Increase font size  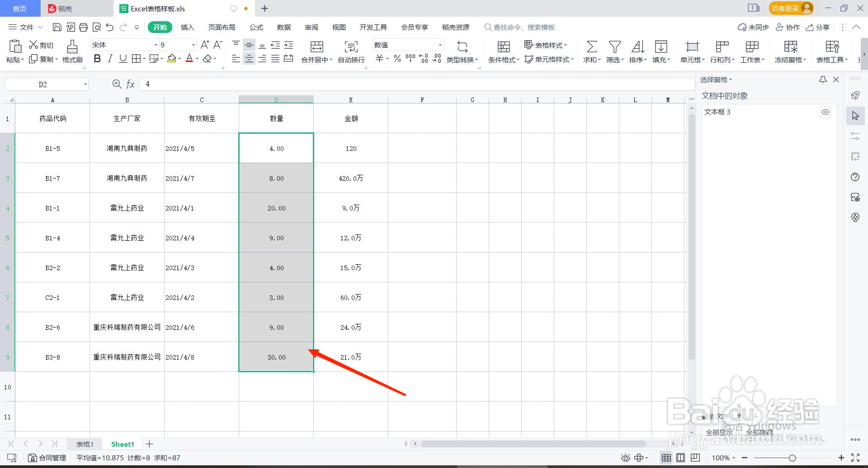pos(205,44)
